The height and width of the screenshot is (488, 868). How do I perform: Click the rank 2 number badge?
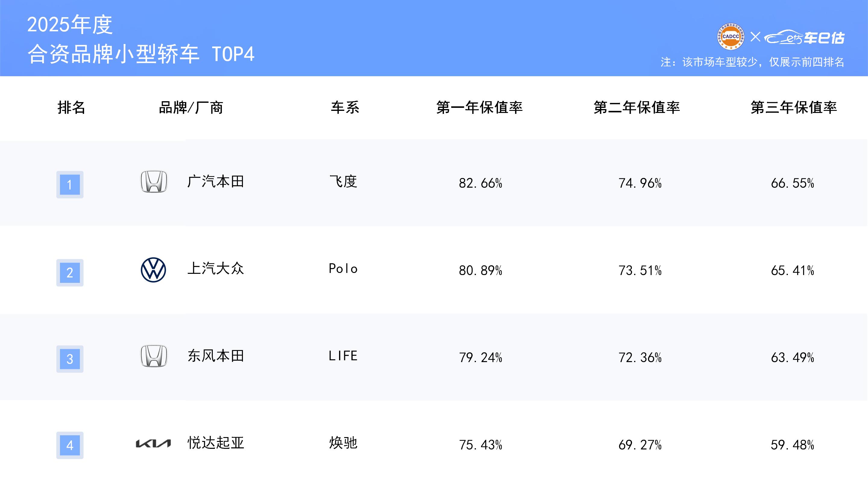70,272
